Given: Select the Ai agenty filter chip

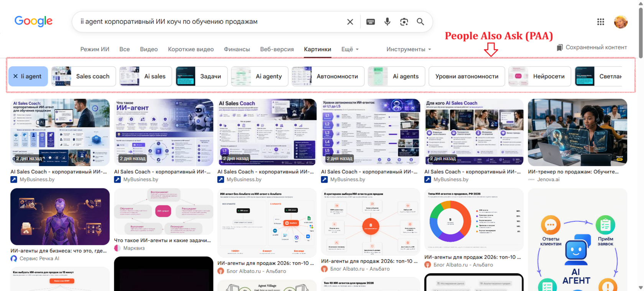Looking at the screenshot, I should click(260, 76).
